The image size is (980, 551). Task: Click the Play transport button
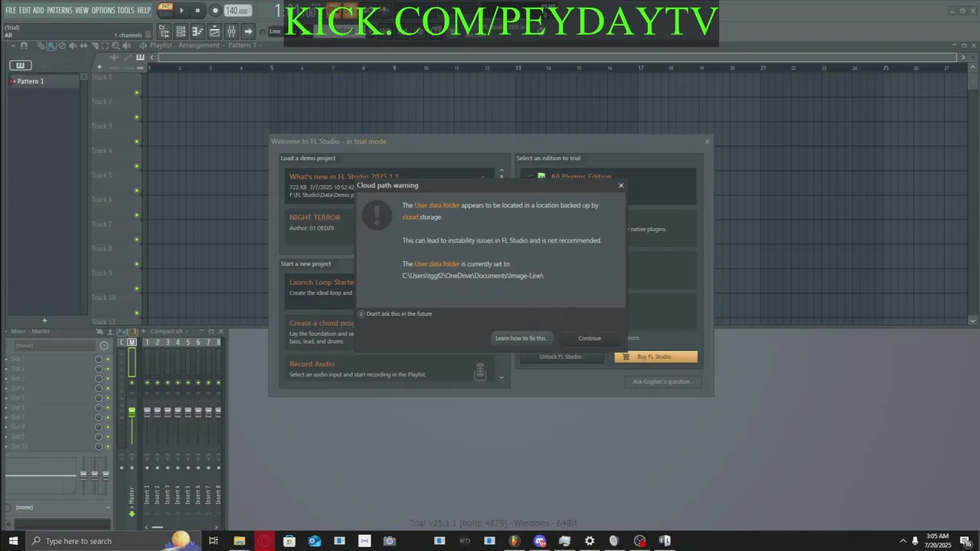181,11
